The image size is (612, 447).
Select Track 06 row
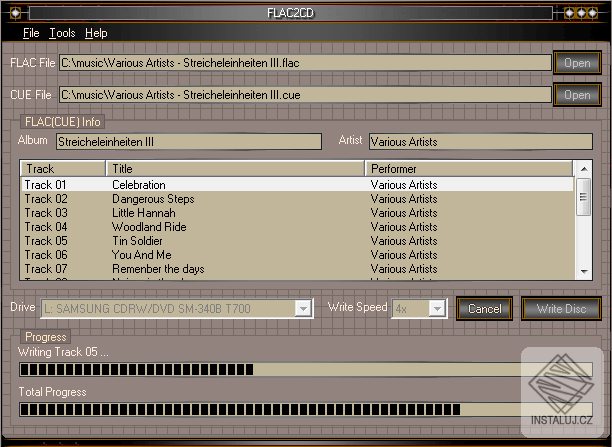coord(297,255)
